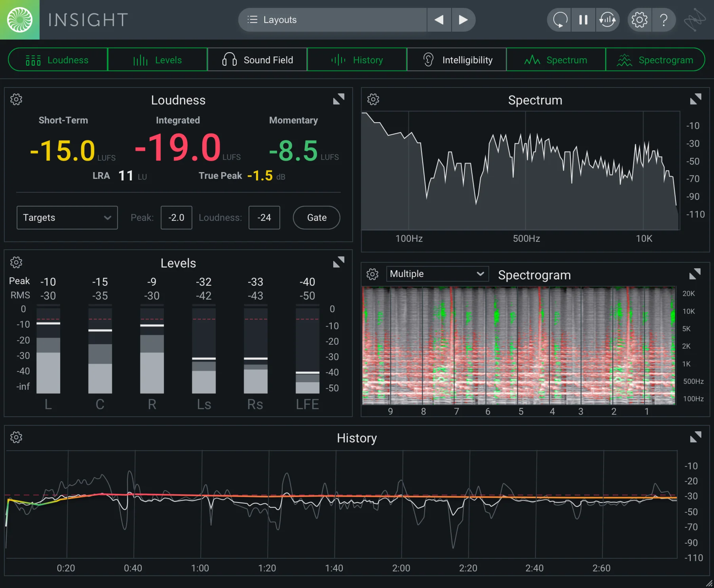Open Insight's global settings gear

[x=639, y=19]
